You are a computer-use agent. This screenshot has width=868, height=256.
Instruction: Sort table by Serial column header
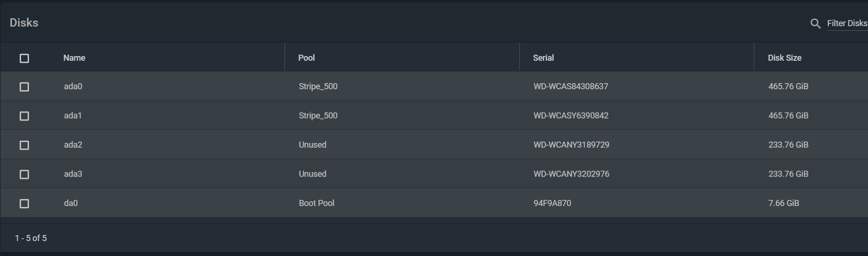coord(543,58)
